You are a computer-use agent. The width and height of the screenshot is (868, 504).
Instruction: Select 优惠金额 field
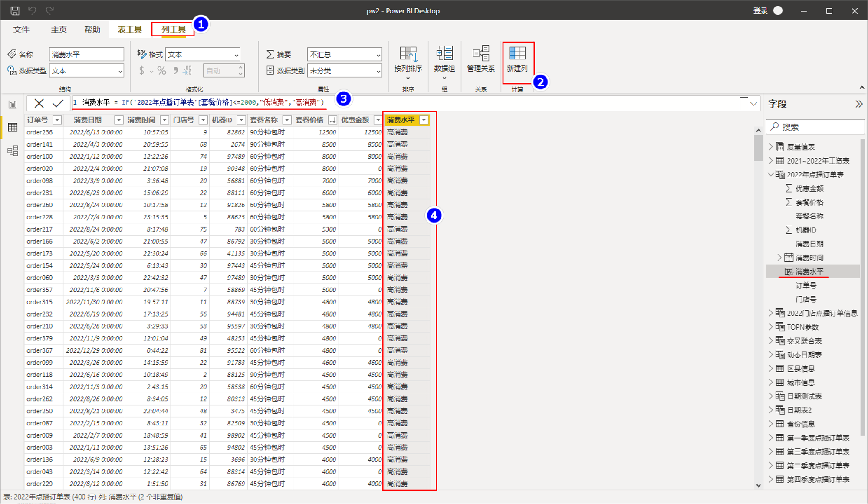point(809,188)
